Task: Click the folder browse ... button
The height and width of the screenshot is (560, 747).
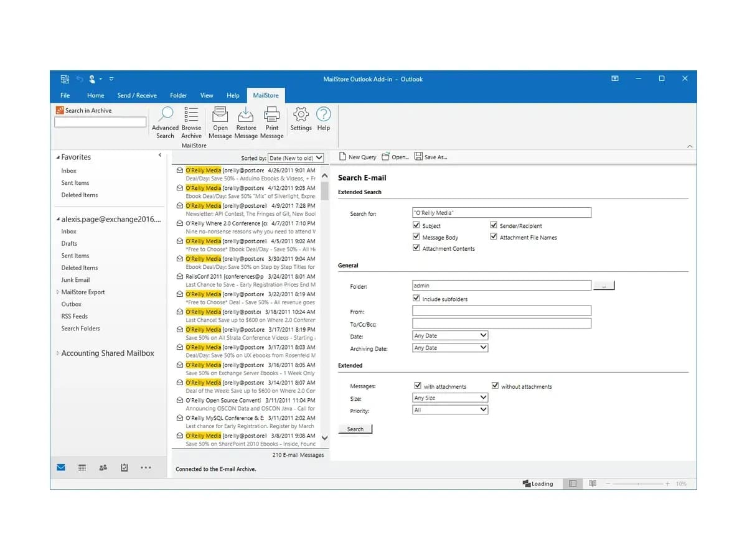Action: click(x=604, y=286)
